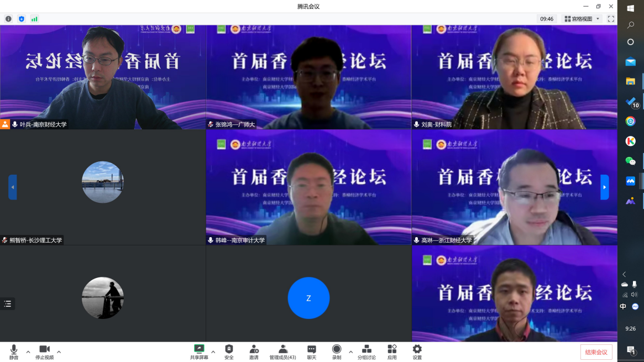Open the 宫格视图 layout dropdown
The width and height of the screenshot is (644, 362).
point(580,18)
